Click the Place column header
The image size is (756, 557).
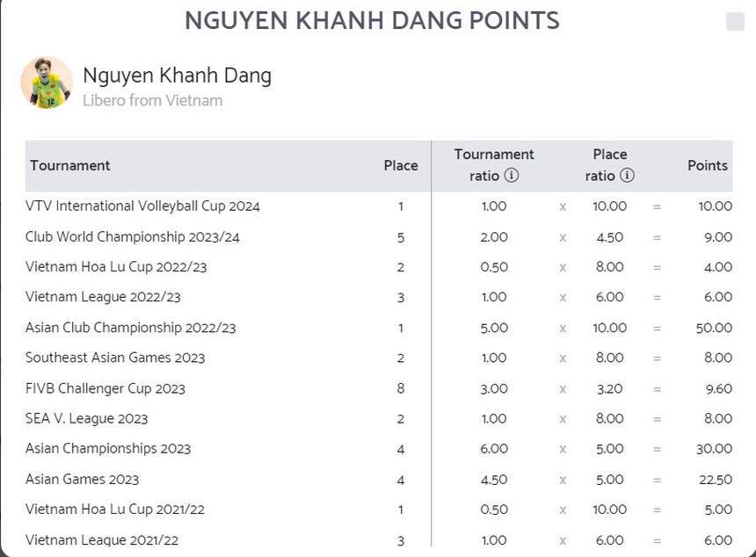(401, 165)
